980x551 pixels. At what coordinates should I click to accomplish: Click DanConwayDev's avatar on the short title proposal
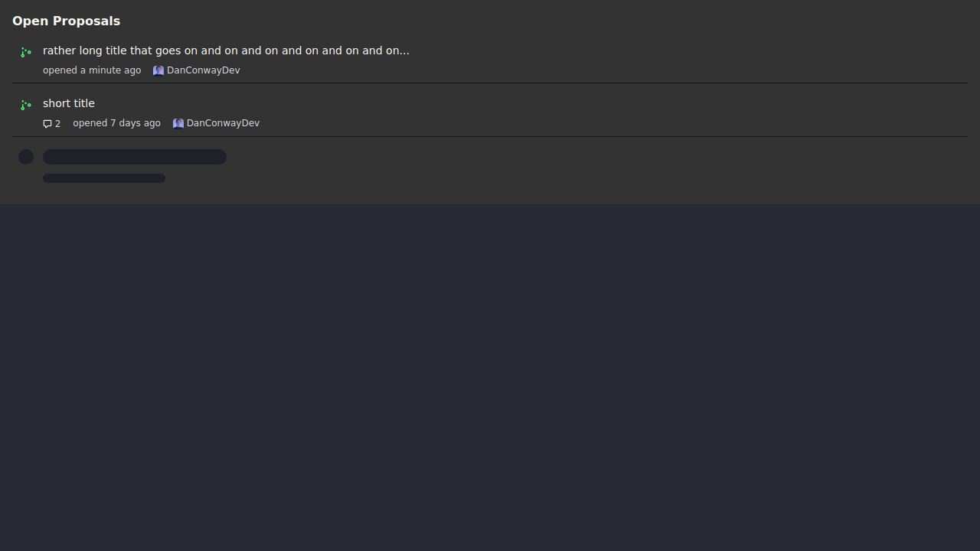(x=178, y=123)
